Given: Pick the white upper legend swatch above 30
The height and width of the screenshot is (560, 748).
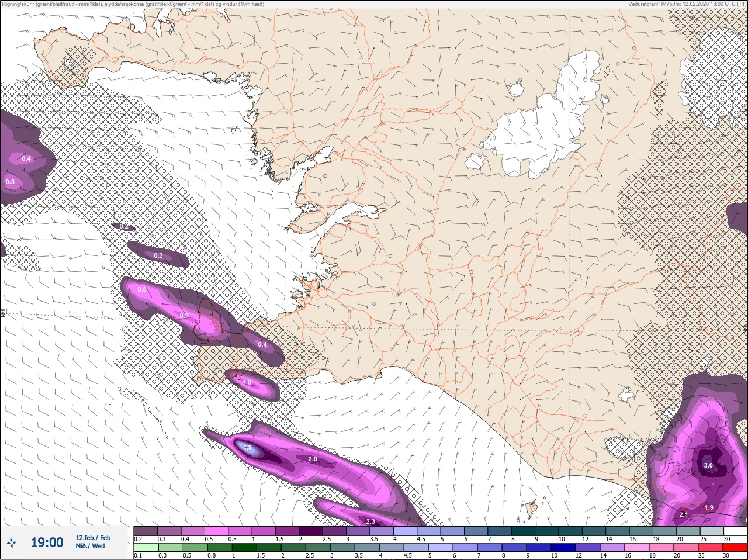Looking at the screenshot, I should (736, 531).
